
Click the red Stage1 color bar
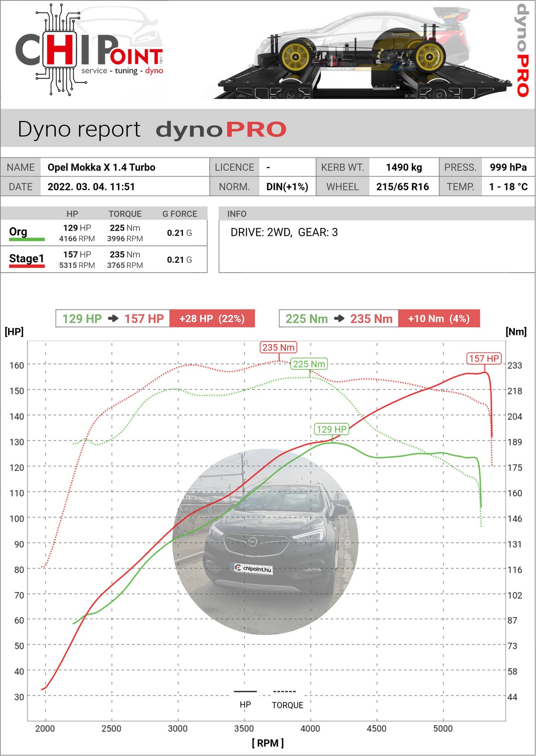27,266
